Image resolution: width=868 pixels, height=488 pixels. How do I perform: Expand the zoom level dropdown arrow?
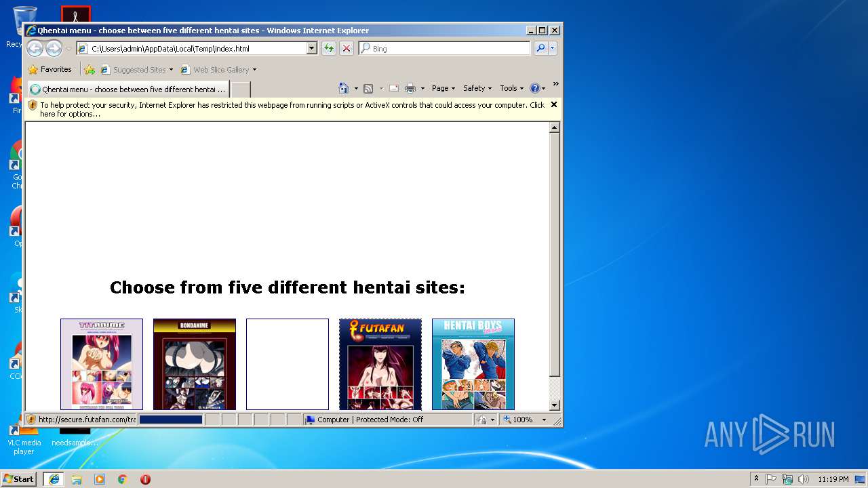tap(544, 420)
